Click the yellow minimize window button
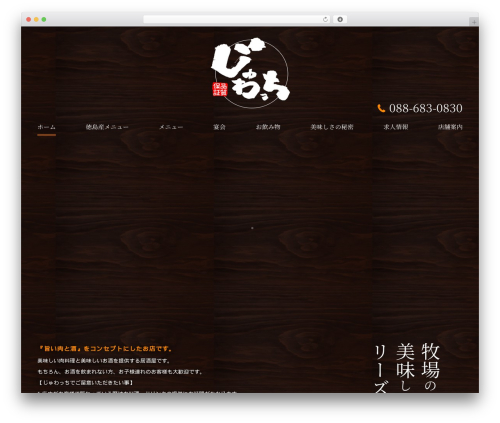Screen dimensions: 500x423 [36, 19]
